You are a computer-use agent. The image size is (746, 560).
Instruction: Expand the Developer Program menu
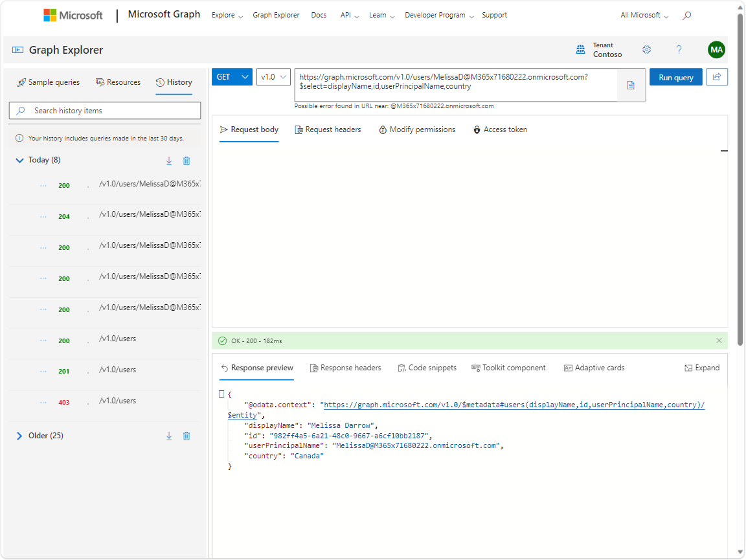pos(439,16)
